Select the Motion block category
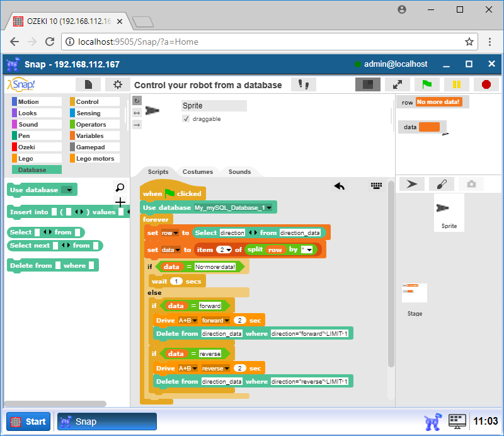The height and width of the screenshot is (436, 504). (37, 101)
